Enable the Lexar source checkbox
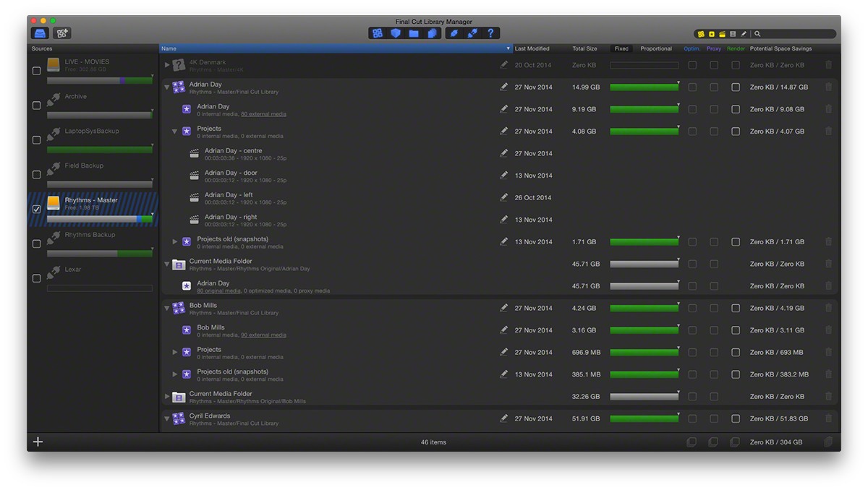This screenshot has width=868, height=490. [37, 278]
